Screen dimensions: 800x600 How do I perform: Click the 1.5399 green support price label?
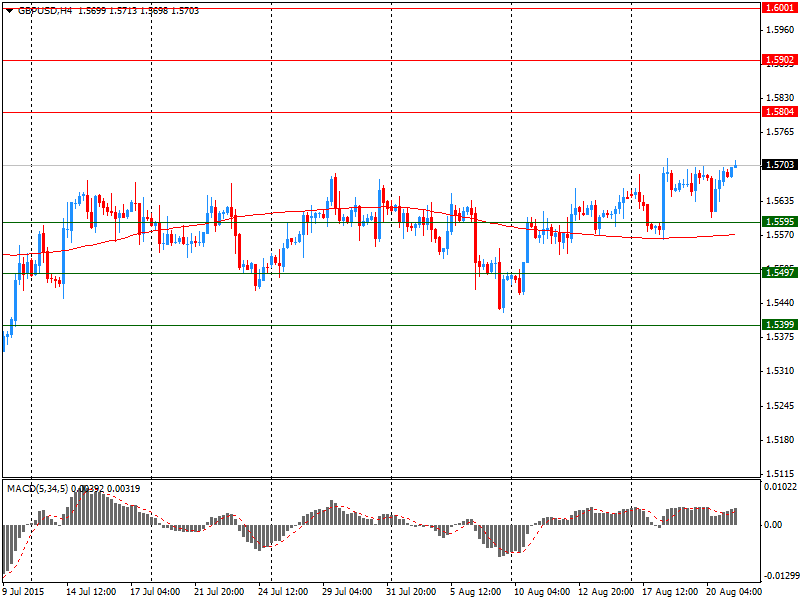click(x=779, y=325)
